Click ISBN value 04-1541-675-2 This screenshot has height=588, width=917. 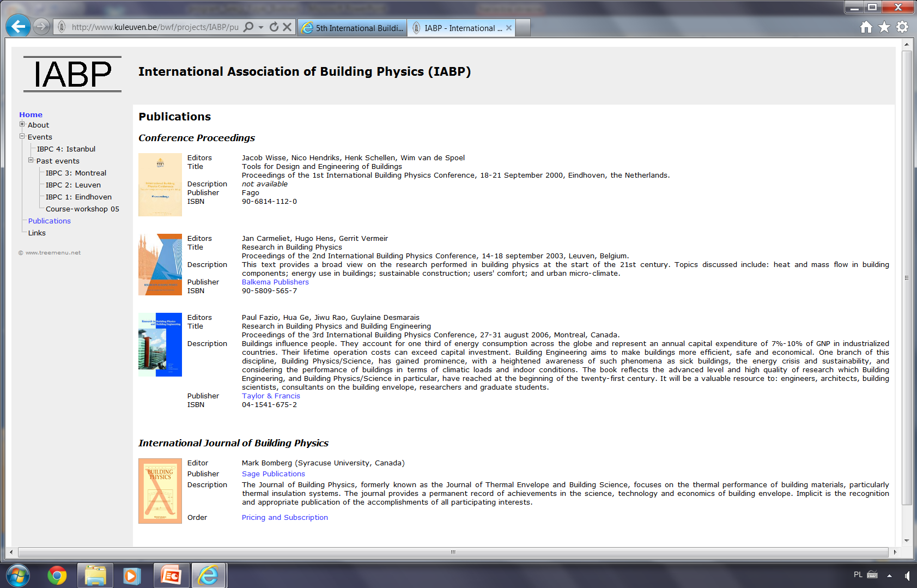[269, 404]
